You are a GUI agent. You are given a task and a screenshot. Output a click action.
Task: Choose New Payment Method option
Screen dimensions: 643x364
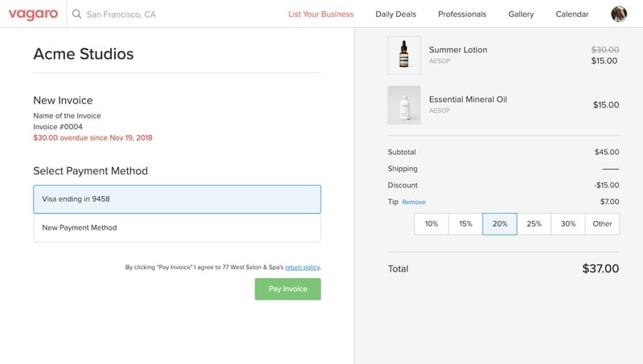pos(177,227)
